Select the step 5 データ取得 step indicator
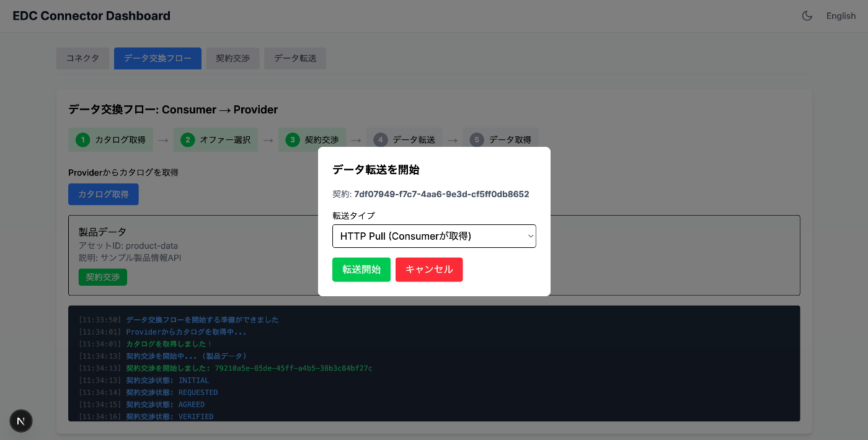The image size is (868, 440). (x=476, y=139)
